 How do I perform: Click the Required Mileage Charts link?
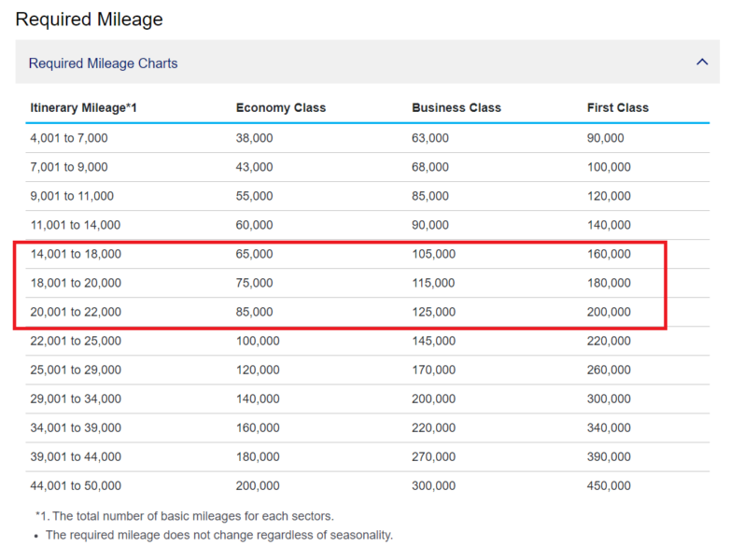pos(103,63)
